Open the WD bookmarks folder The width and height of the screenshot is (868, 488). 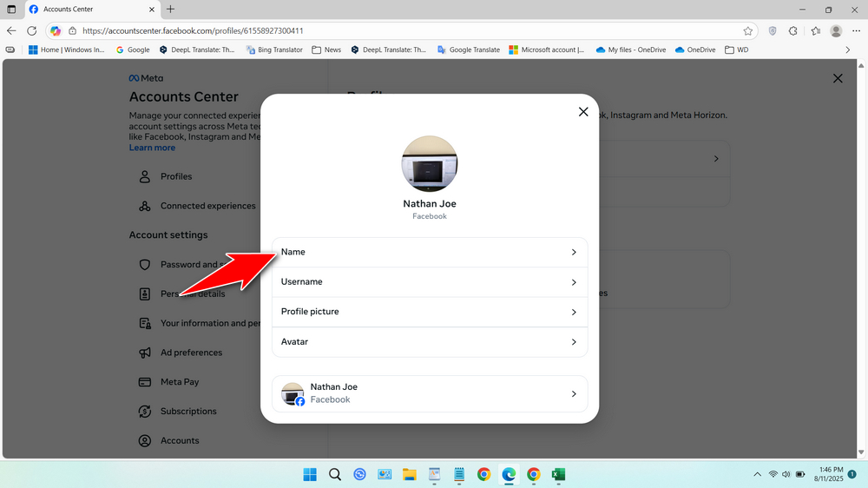(737, 49)
